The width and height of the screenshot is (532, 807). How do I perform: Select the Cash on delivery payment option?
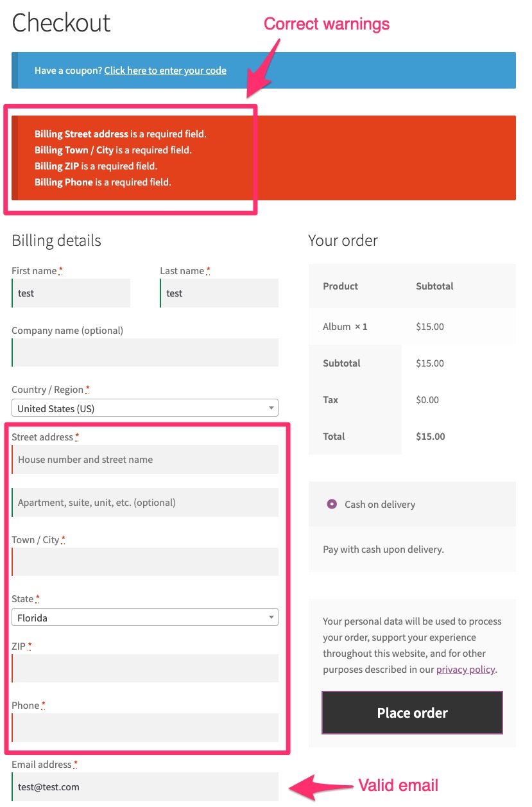click(x=332, y=504)
